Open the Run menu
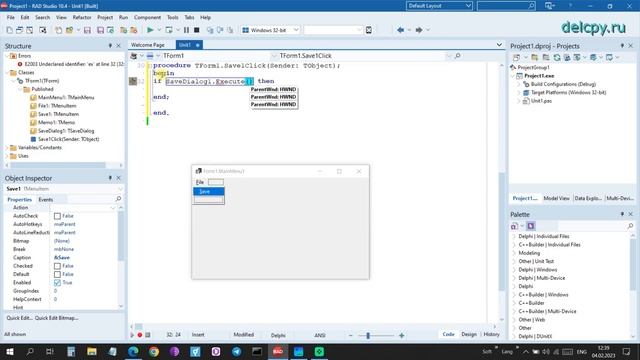 click(123, 18)
